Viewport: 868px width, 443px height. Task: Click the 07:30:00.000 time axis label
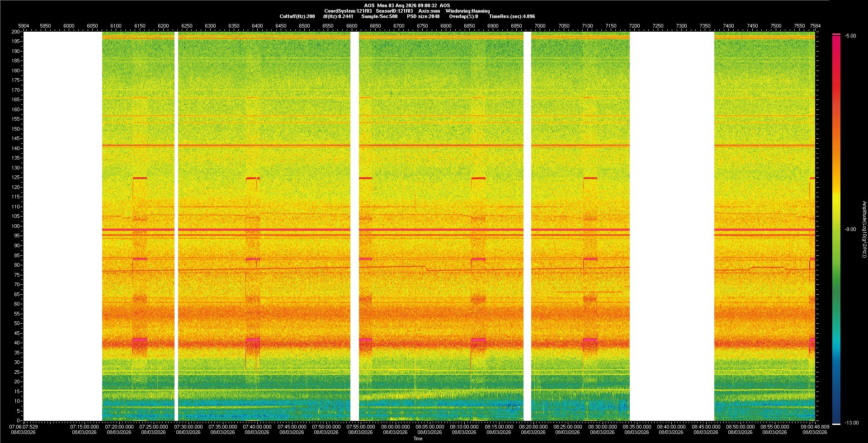(189, 427)
